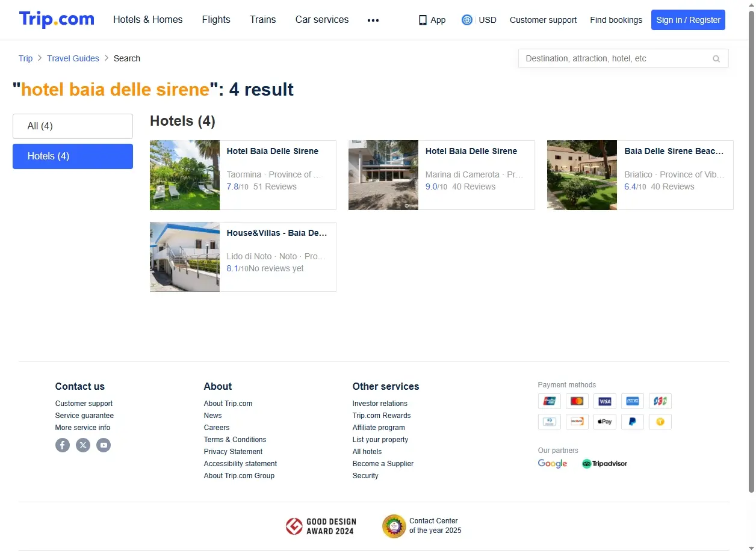Click Sign in / Register button
756x554 pixels.
pyautogui.click(x=688, y=20)
